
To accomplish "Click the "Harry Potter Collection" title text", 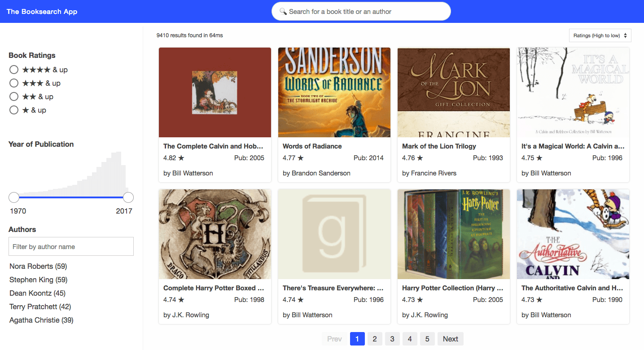I will click(x=452, y=288).
